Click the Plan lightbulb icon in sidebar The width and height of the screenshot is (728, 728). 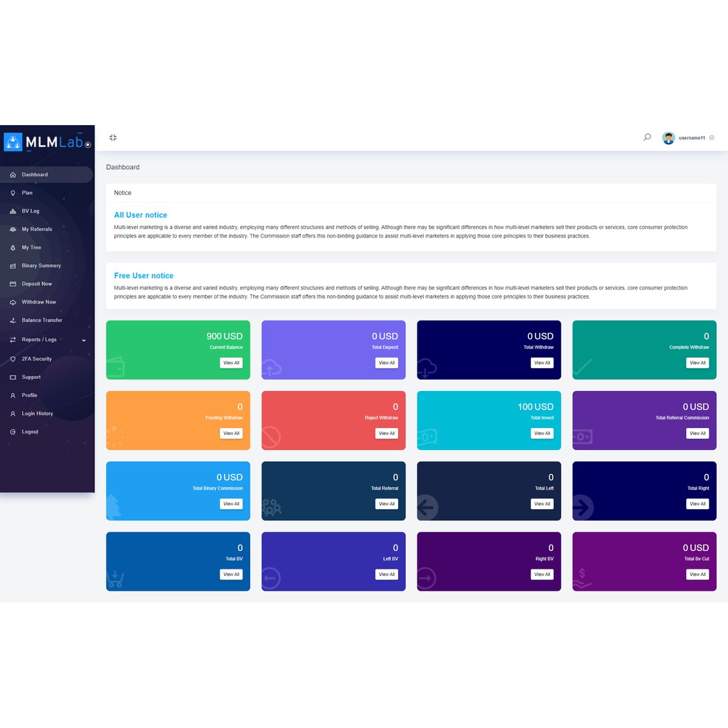[13, 193]
